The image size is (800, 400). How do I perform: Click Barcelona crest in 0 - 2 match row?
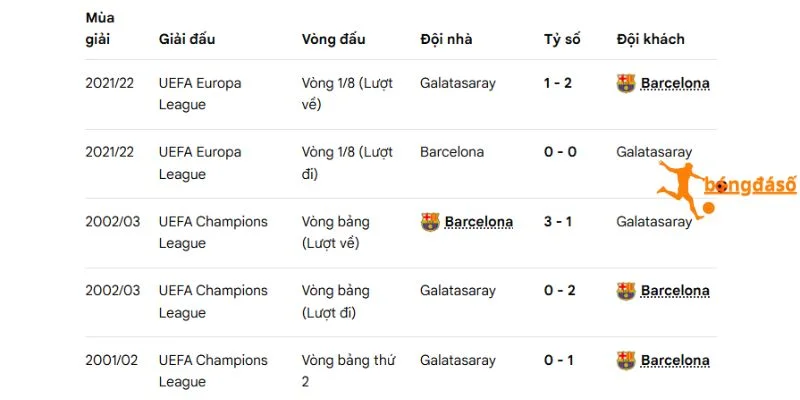pyautogui.click(x=626, y=291)
